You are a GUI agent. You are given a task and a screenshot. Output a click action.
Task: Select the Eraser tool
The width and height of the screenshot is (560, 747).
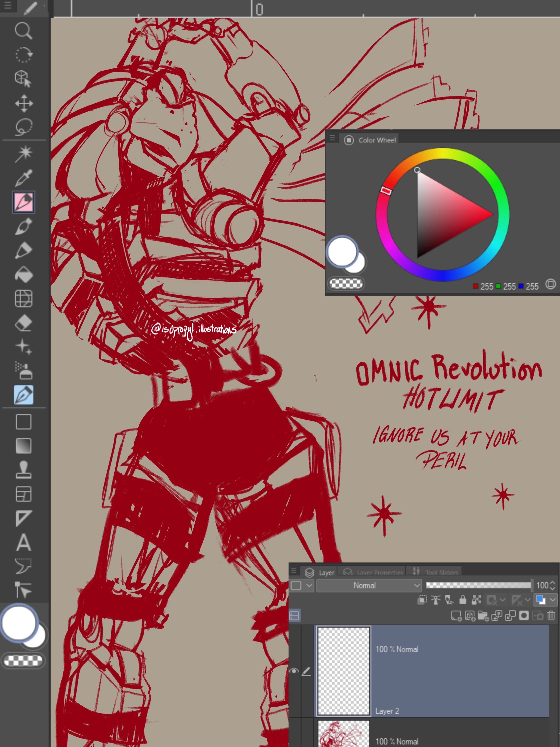tap(24, 323)
